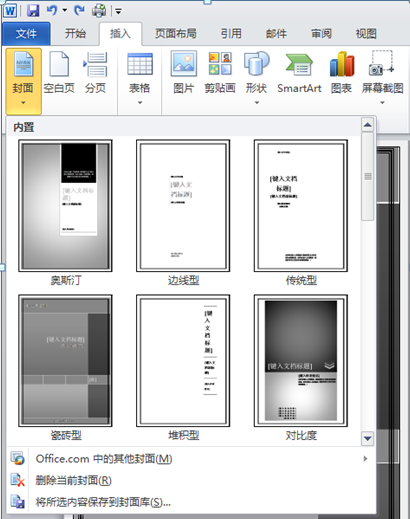The width and height of the screenshot is (410, 519).
Task: Choose the 瓷砖型 cover page thumbnail
Action: tap(65, 360)
